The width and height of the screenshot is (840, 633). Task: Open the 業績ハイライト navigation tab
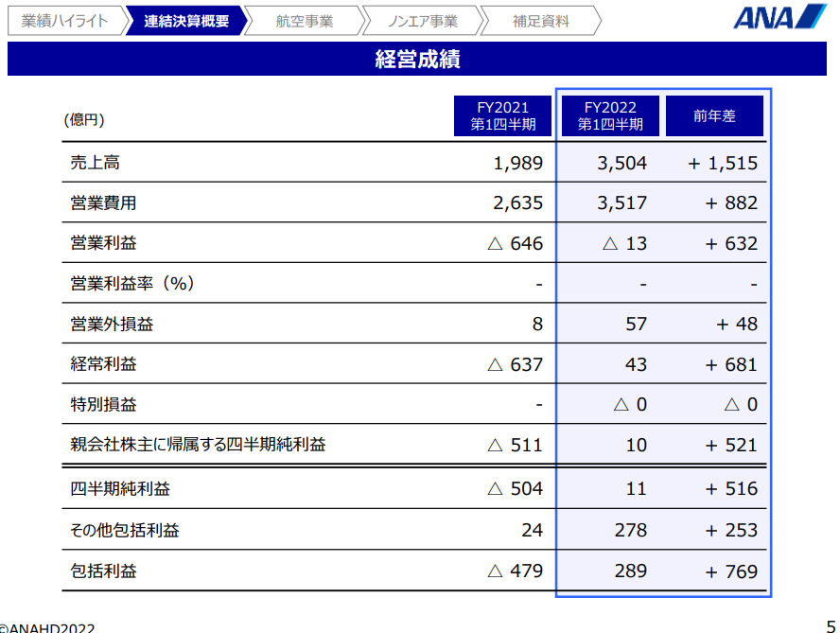point(63,21)
